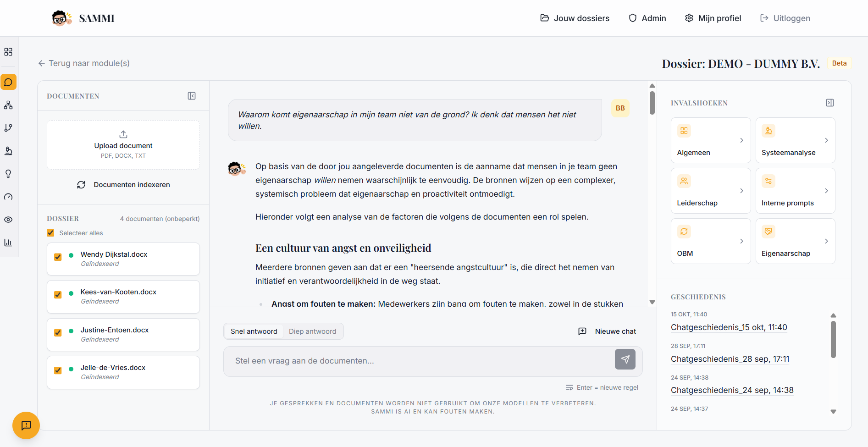Open the dashboard grid icon in sidebar
Screen dimensions: 868x447
click(x=8, y=52)
